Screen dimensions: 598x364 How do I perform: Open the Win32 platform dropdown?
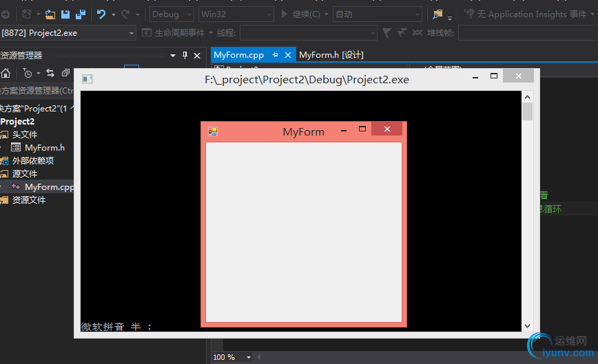(x=236, y=14)
